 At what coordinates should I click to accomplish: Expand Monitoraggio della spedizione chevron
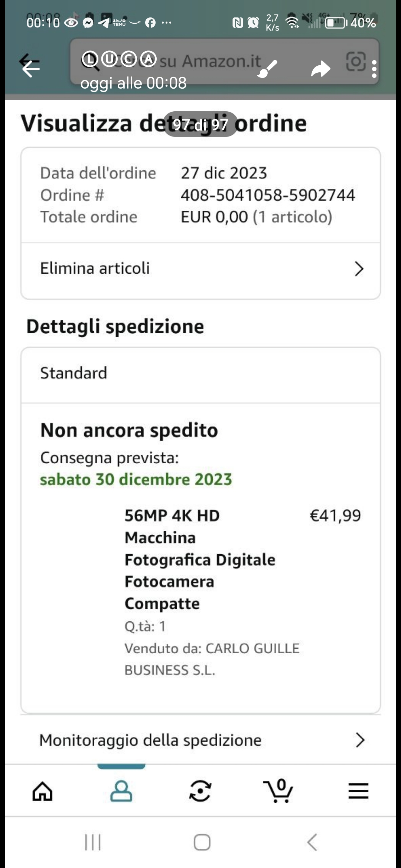(x=359, y=740)
